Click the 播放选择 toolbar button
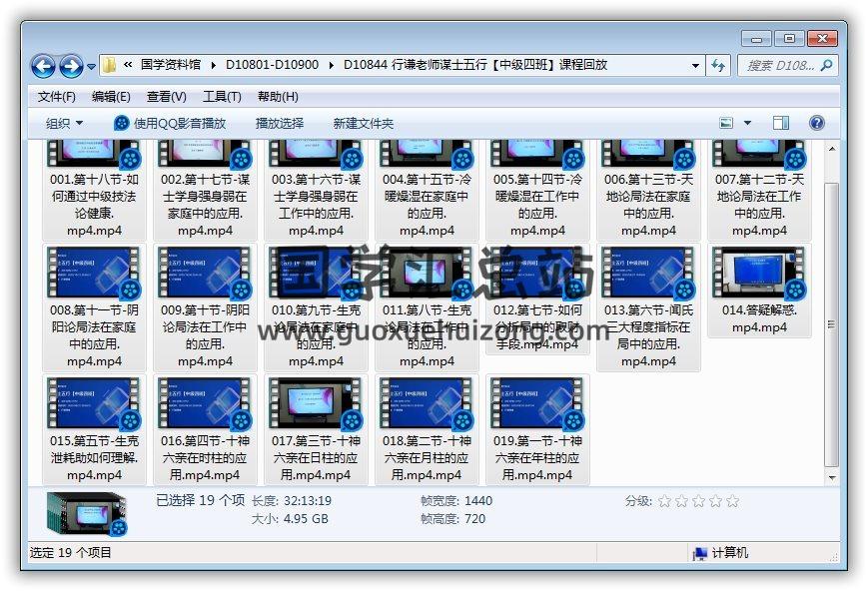Screen dimensions: 868x591 [x=279, y=123]
